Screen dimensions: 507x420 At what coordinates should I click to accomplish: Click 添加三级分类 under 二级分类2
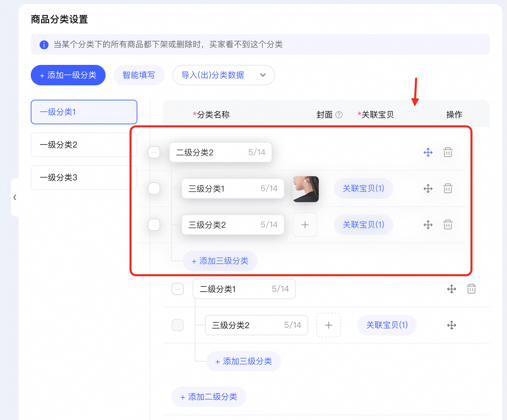[x=220, y=261]
